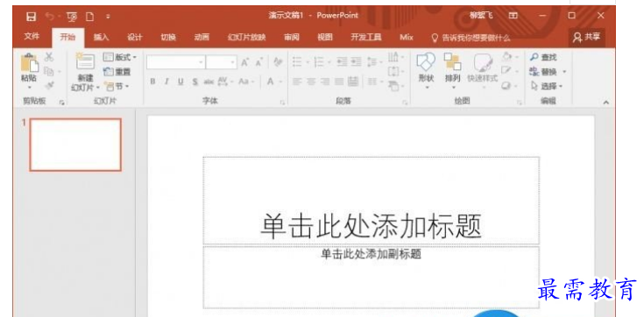Viewport: 644px width, 317px height.
Task: Open the Aa change case dropdown
Action: tap(246, 81)
